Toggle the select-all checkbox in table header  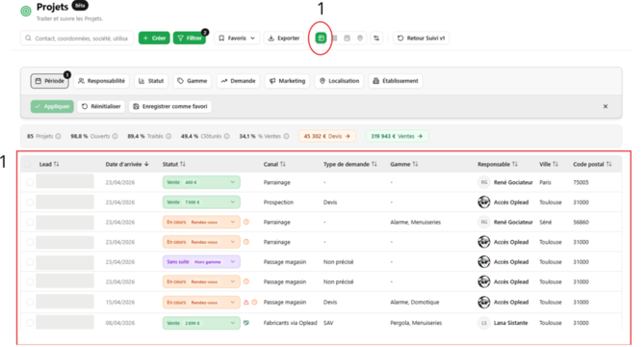28,164
